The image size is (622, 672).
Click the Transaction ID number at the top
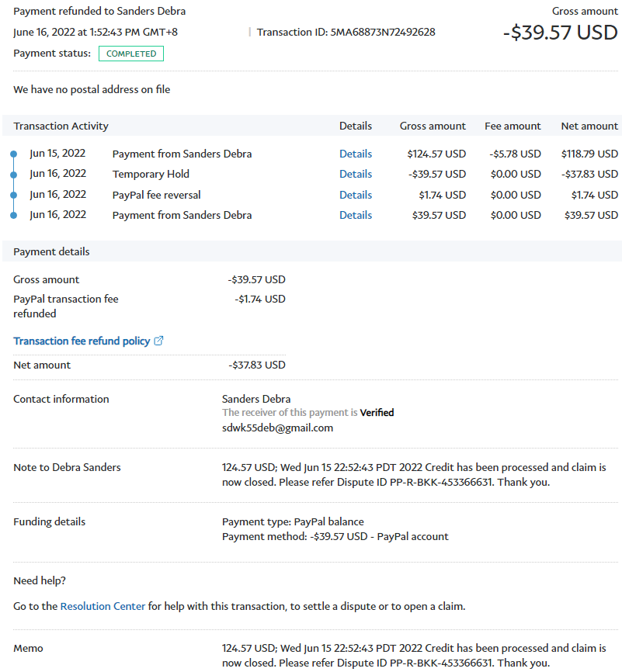383,32
